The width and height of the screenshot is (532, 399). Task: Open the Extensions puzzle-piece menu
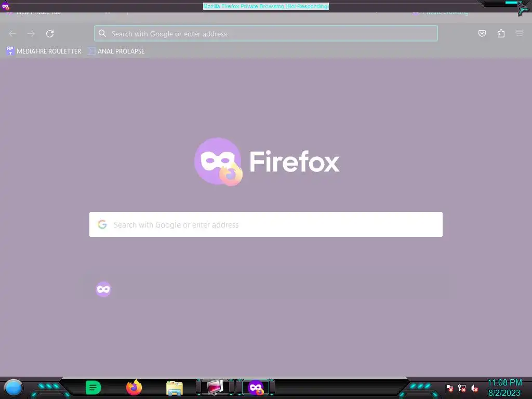point(501,33)
